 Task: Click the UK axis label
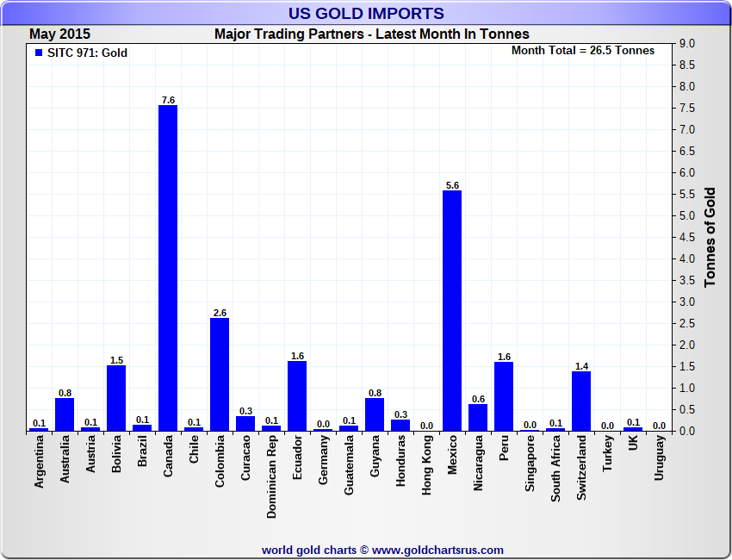pyautogui.click(x=633, y=443)
